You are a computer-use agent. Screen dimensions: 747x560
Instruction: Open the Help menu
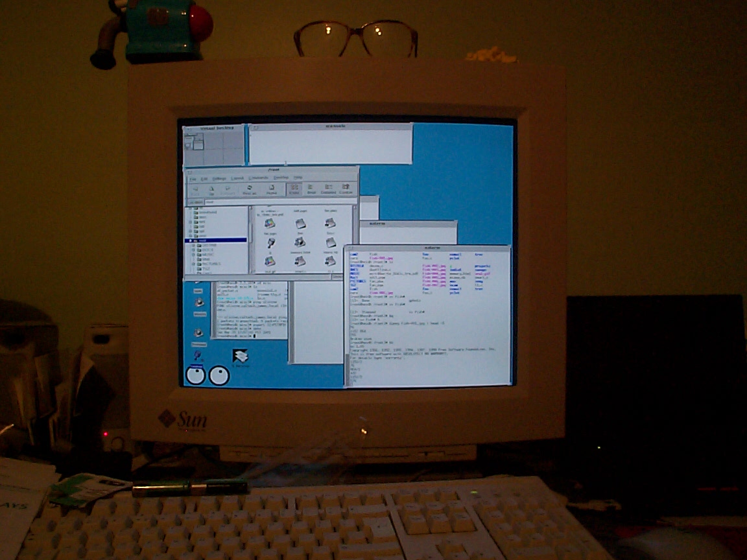coord(298,178)
